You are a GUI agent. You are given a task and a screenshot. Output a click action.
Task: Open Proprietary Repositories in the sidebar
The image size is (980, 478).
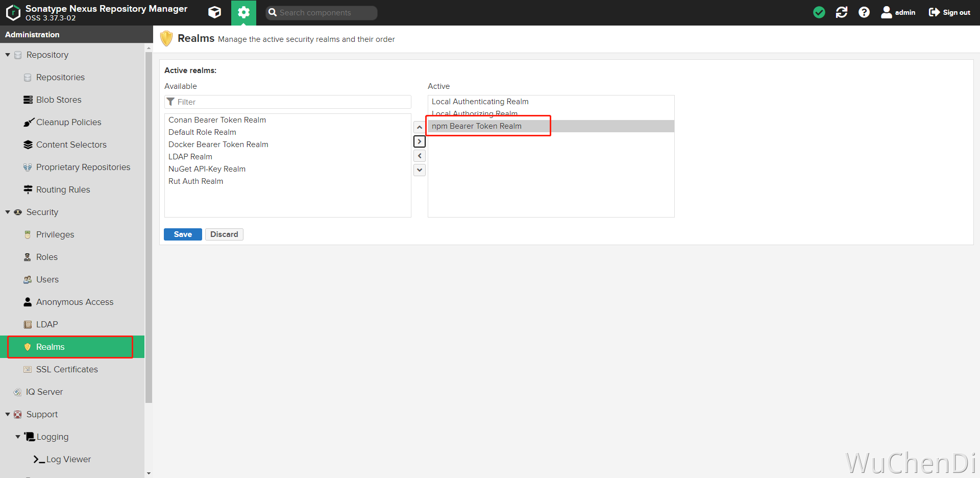click(83, 167)
